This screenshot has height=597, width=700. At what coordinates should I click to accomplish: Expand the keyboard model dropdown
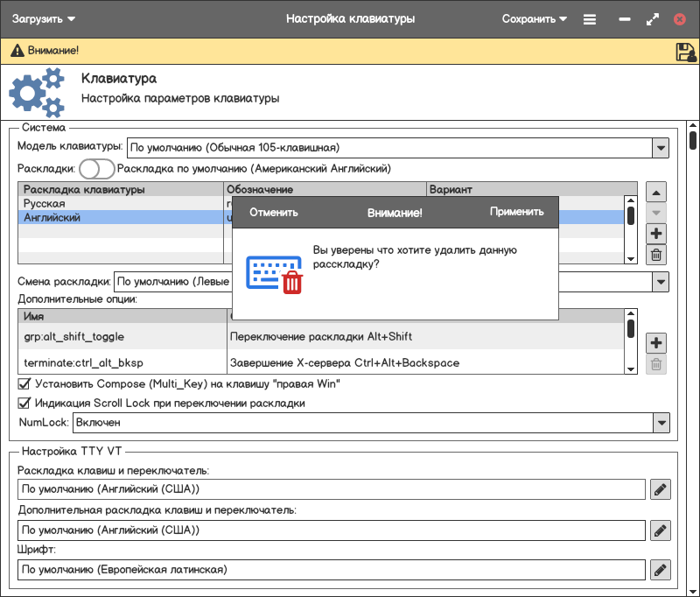pyautogui.click(x=661, y=148)
